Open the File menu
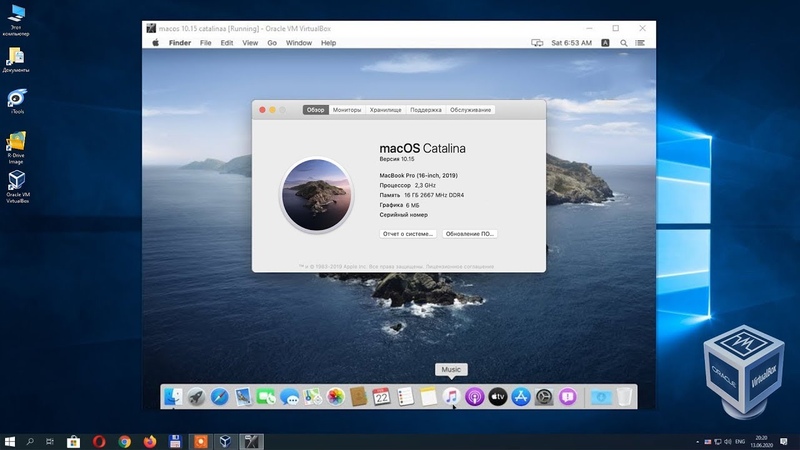The width and height of the screenshot is (800, 450). (206, 43)
